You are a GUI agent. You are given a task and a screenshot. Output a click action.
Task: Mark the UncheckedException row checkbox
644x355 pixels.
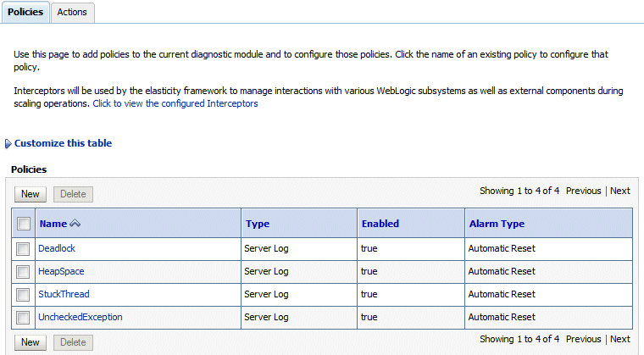(24, 318)
